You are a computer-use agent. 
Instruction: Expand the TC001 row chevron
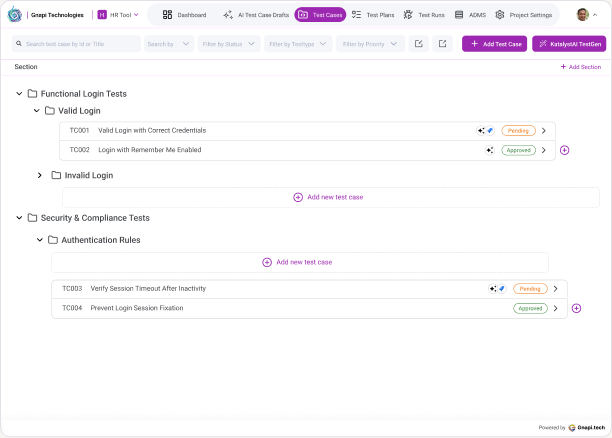click(x=544, y=131)
